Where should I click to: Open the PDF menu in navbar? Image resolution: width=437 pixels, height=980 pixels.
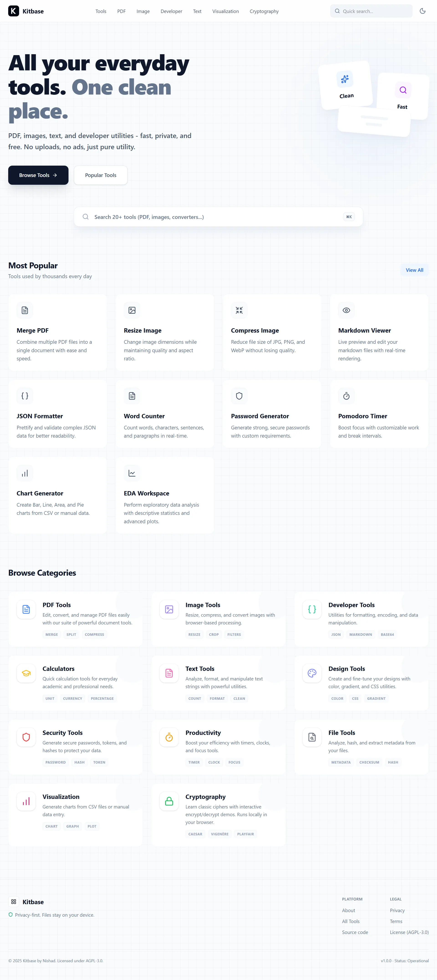click(x=121, y=11)
